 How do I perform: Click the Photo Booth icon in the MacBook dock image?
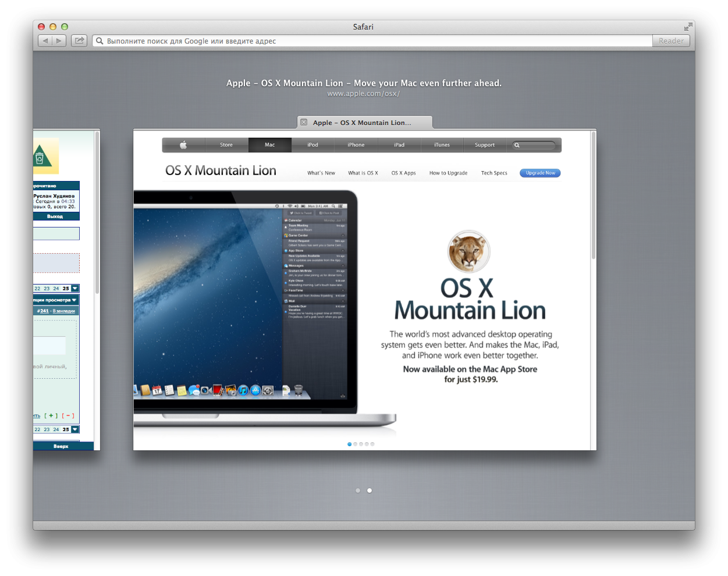218,390
